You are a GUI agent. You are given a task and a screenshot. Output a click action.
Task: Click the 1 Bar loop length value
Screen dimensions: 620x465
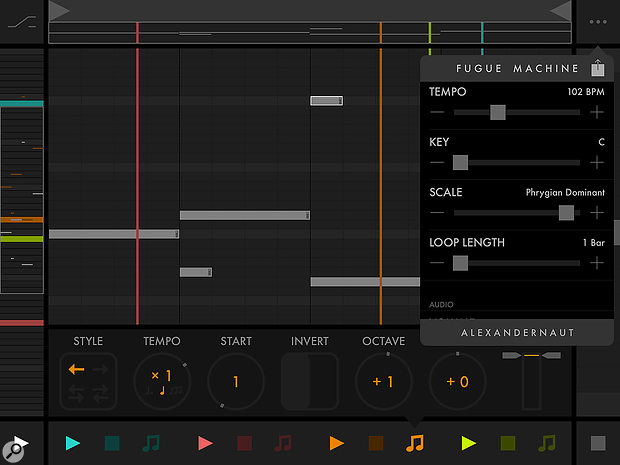(594, 242)
